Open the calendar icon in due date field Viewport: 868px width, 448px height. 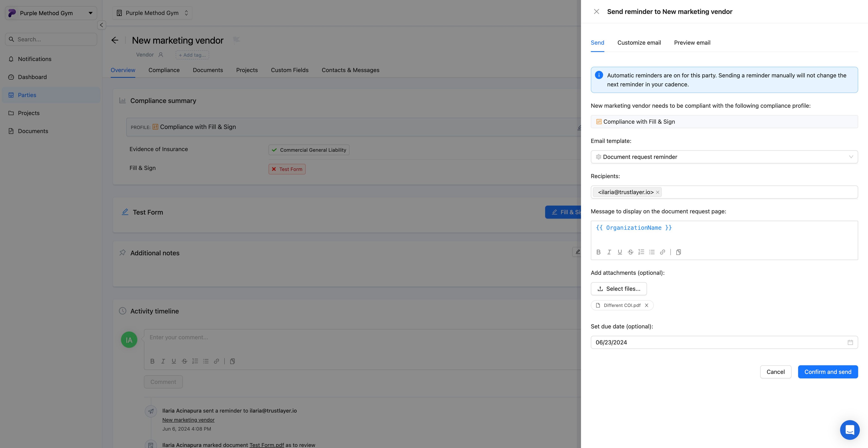pos(850,342)
